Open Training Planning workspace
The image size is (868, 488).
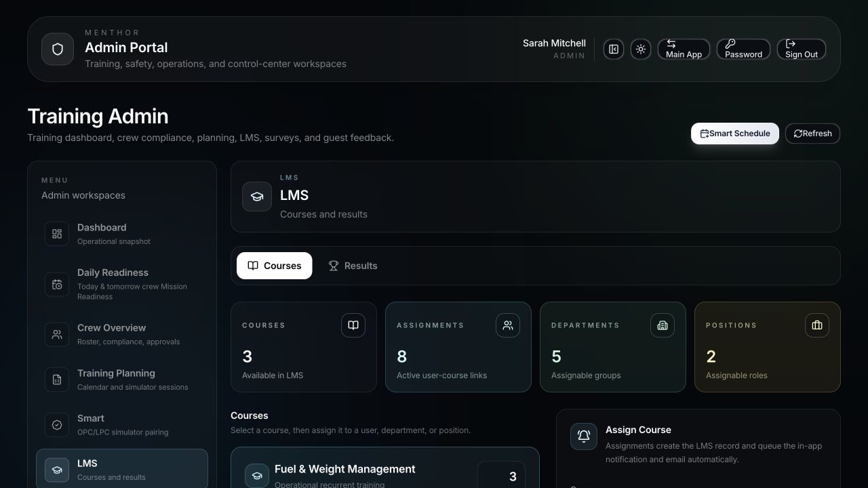coord(122,380)
